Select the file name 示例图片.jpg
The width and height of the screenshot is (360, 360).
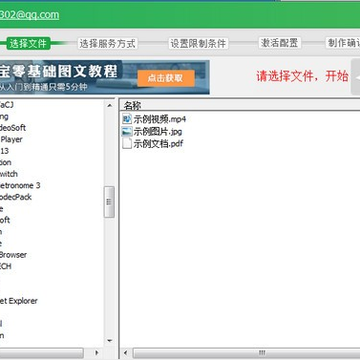(x=158, y=132)
